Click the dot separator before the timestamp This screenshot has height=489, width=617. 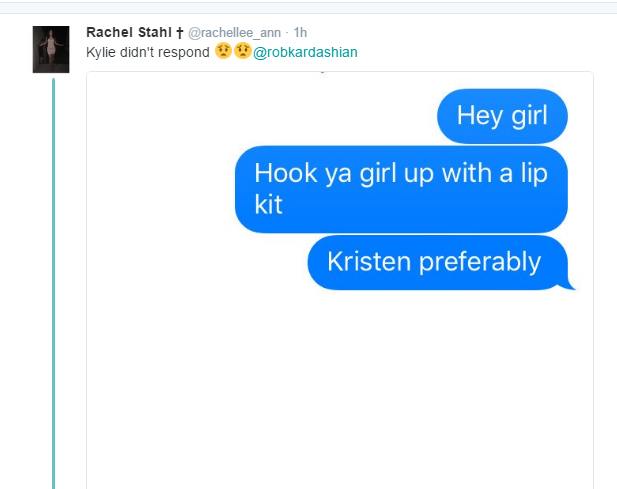click(x=287, y=33)
